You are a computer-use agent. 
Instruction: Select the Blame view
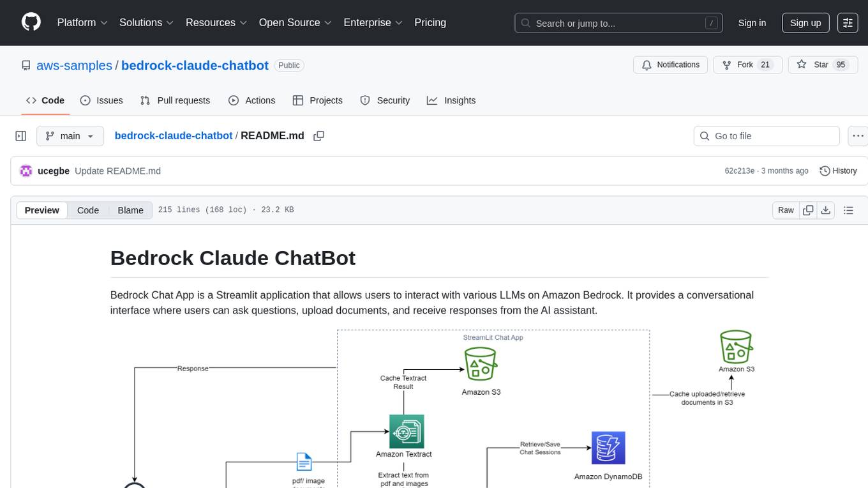[130, 210]
